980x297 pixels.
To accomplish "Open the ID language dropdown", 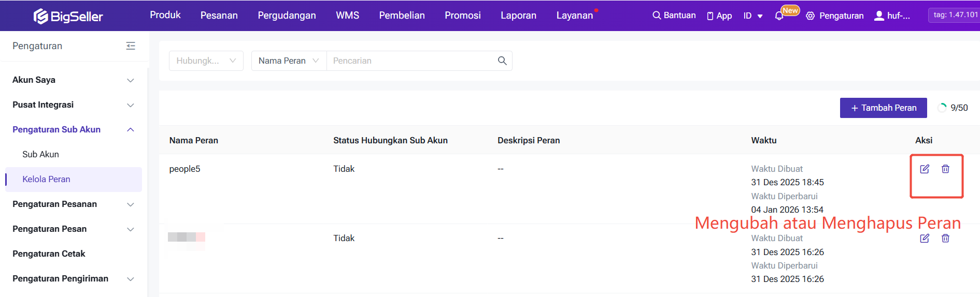I will [753, 16].
